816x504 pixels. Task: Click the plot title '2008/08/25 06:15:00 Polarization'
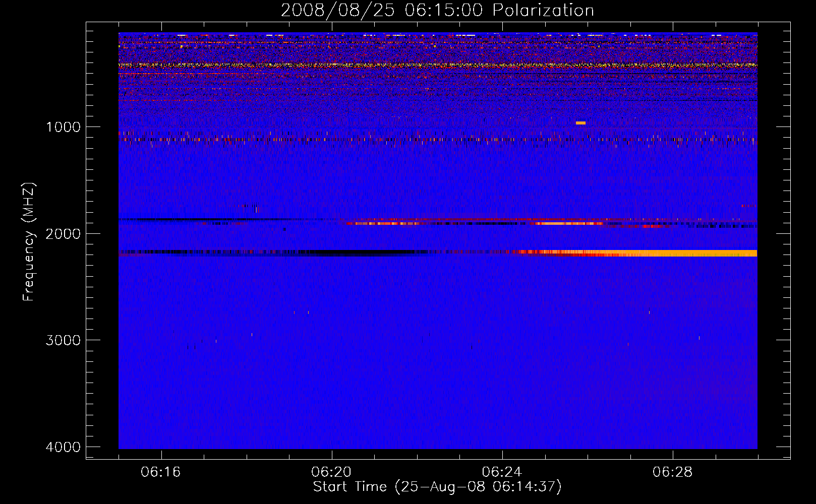(x=437, y=10)
